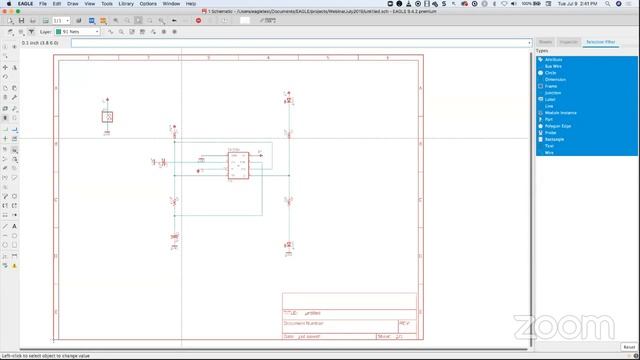Select the diagonal Line drawing tool

coord(5,226)
